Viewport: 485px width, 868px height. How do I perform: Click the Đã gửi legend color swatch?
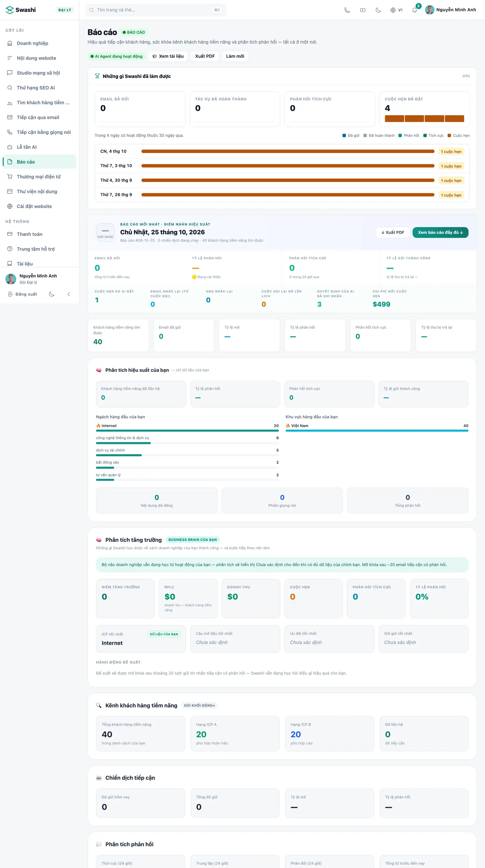344,135
